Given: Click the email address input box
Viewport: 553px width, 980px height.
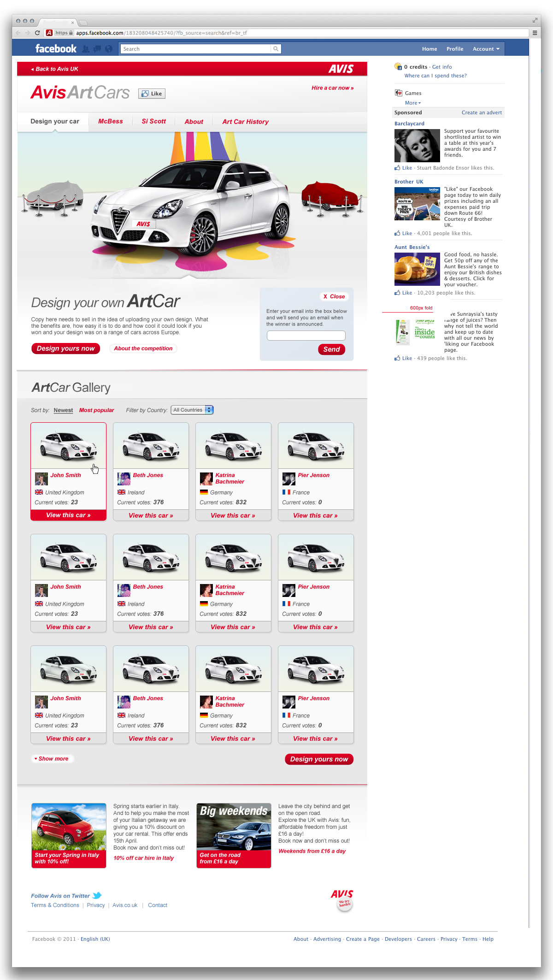Looking at the screenshot, I should [306, 336].
